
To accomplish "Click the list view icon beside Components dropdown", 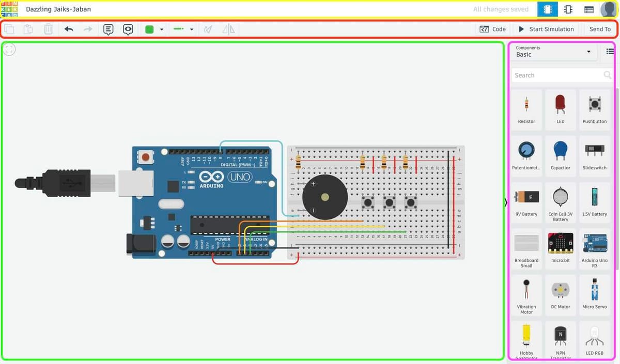I will click(x=610, y=51).
